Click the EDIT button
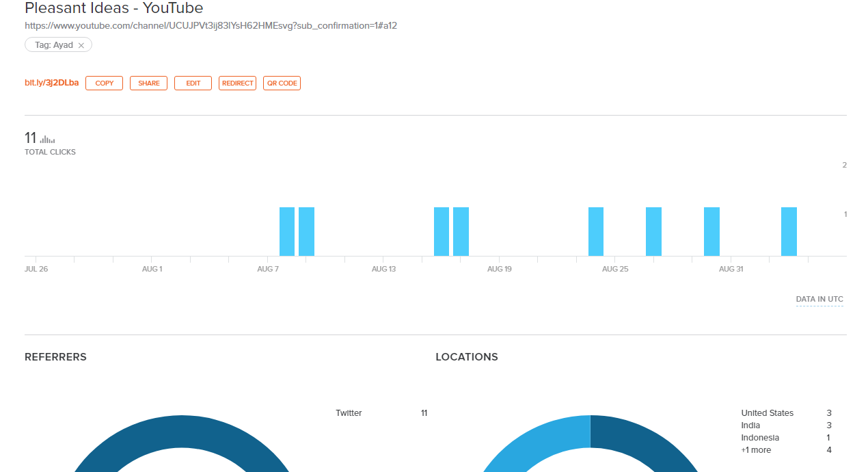 (193, 83)
